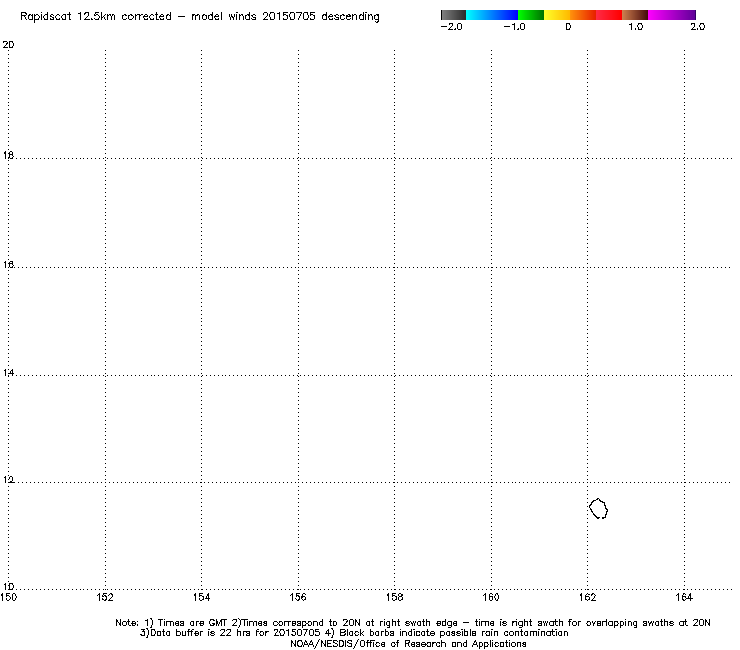
Task: Click the latitude label "20"
Action: click(8, 45)
